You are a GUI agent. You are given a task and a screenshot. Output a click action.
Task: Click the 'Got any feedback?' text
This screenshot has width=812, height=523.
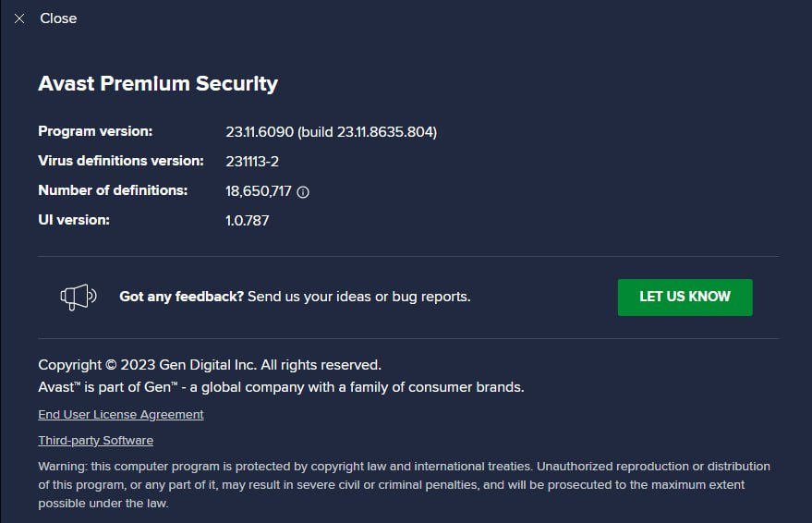182,297
